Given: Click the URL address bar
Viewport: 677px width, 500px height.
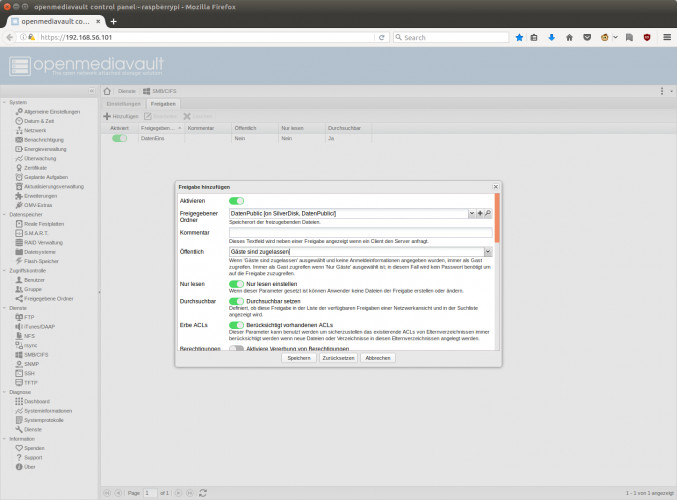Looking at the screenshot, I should tap(206, 38).
